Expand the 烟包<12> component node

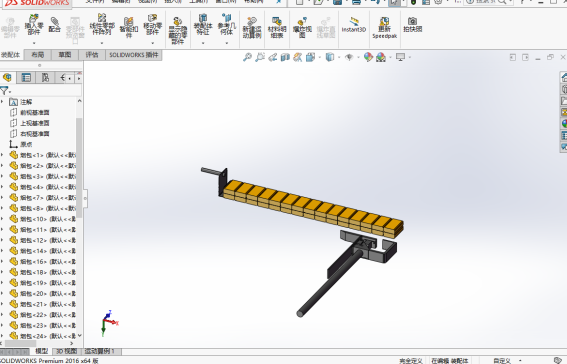click(2, 240)
